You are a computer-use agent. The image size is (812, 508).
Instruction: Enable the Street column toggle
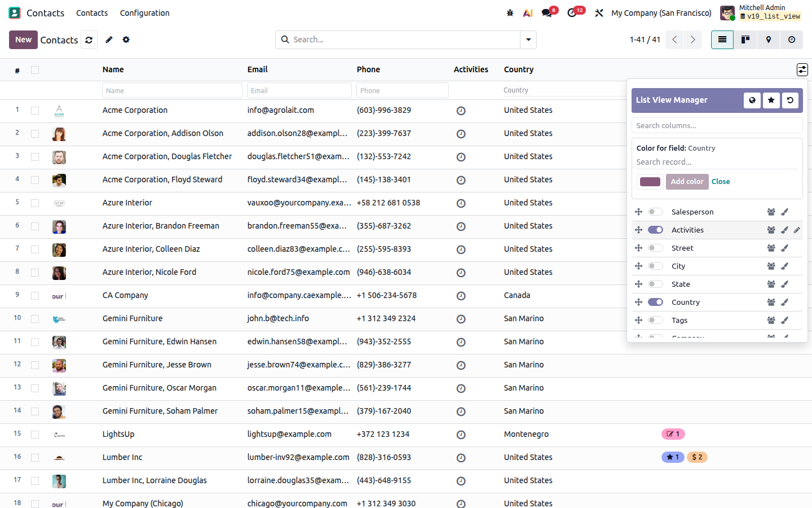click(655, 248)
